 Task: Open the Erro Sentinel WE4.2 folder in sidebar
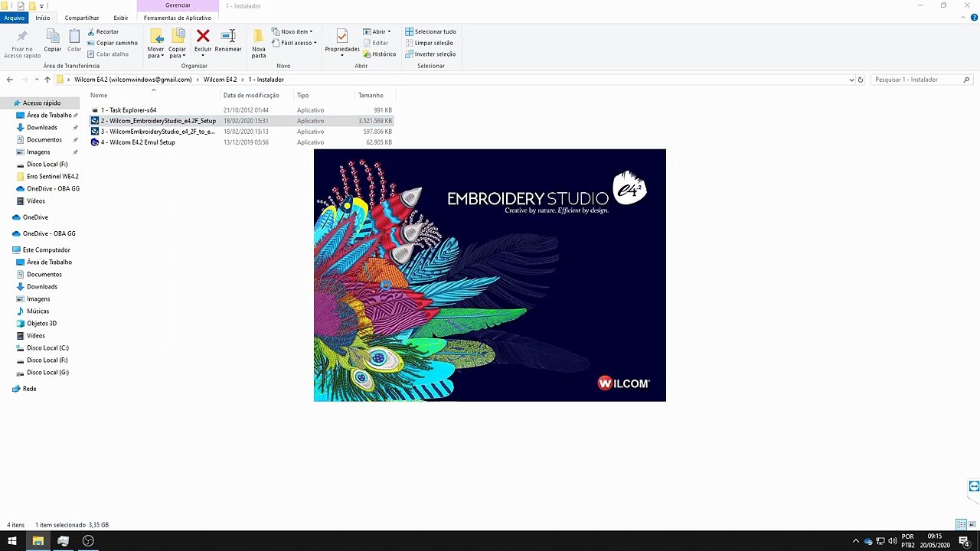53,177
